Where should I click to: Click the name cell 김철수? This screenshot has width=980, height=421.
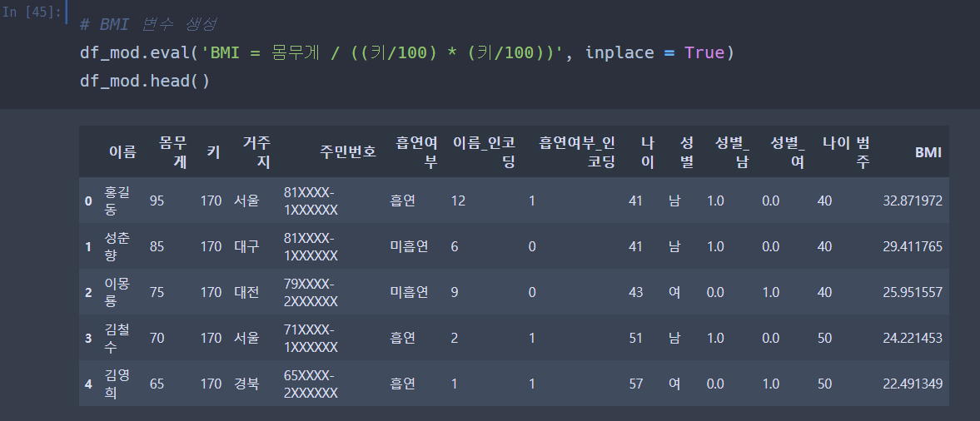click(x=117, y=338)
